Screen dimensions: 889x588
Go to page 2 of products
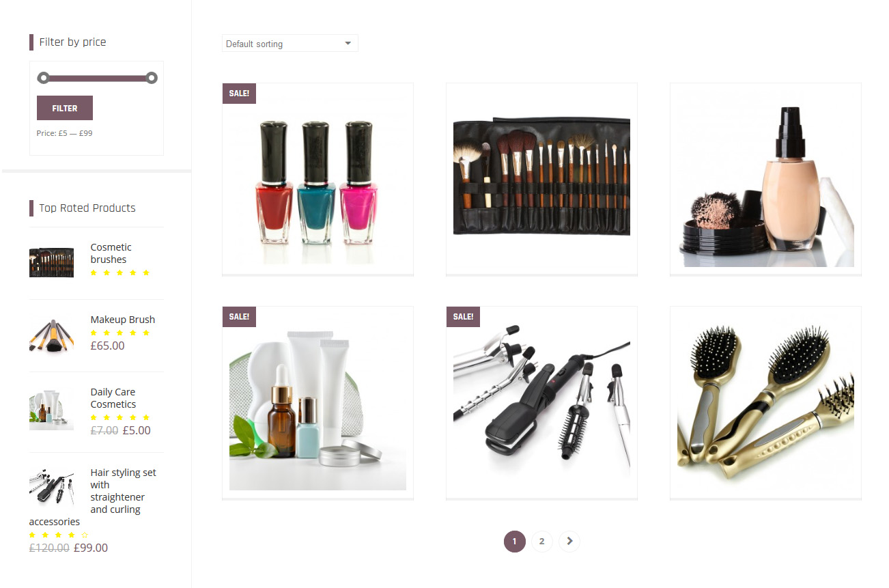541,542
